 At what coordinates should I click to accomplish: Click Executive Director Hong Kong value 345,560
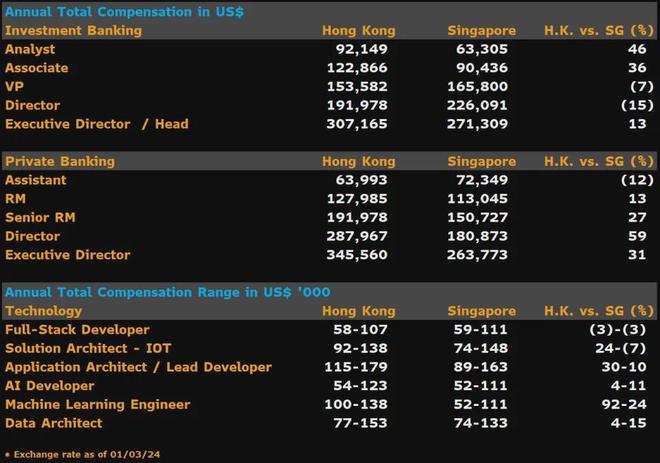coord(357,255)
